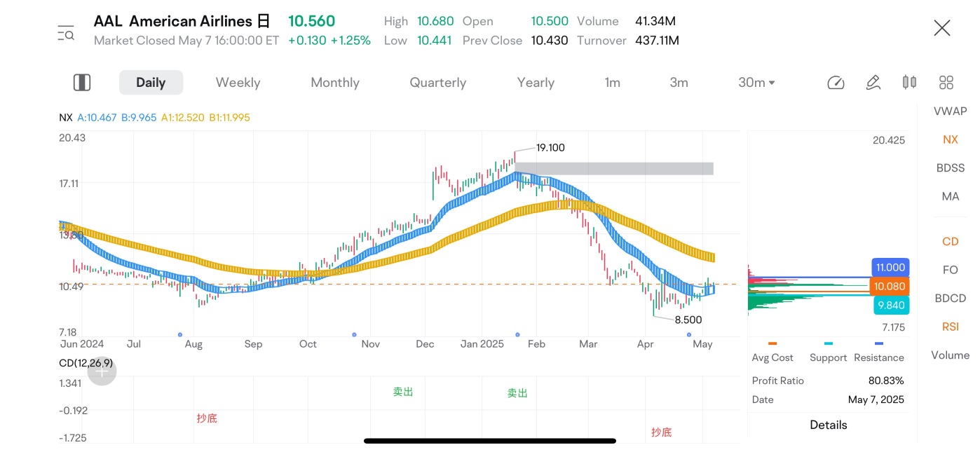
Task: Tap the High value 10.680
Action: click(435, 22)
